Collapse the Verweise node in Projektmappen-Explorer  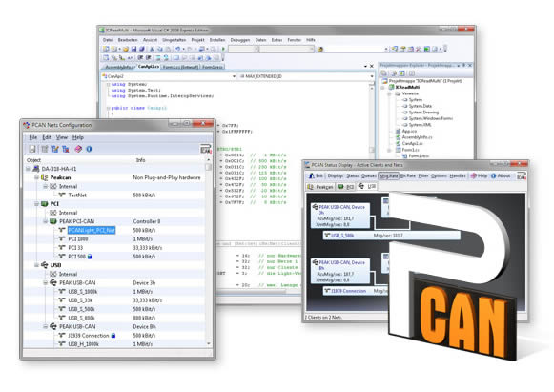point(389,94)
